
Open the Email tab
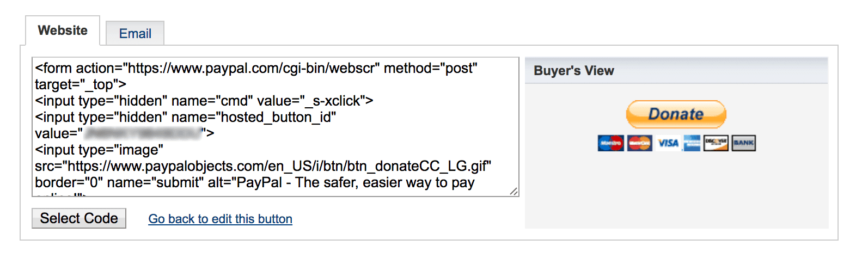coord(135,34)
